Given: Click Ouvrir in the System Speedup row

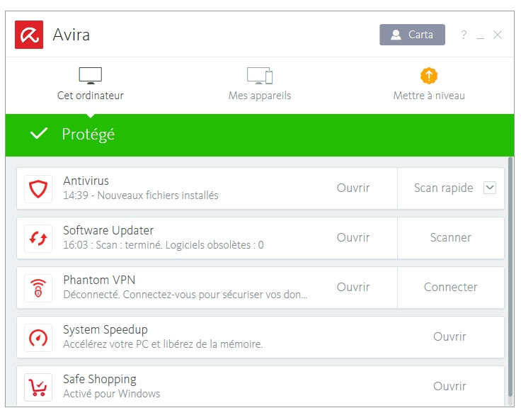Looking at the screenshot, I should click(x=450, y=337).
